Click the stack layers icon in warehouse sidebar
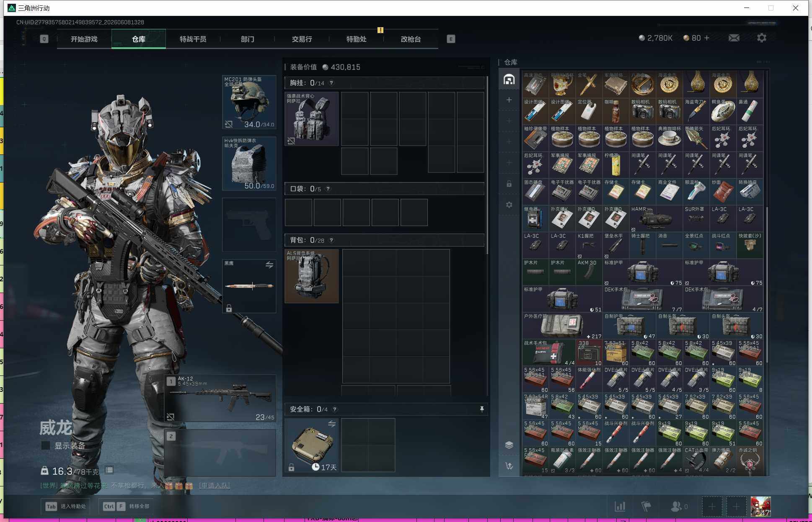 [x=509, y=445]
